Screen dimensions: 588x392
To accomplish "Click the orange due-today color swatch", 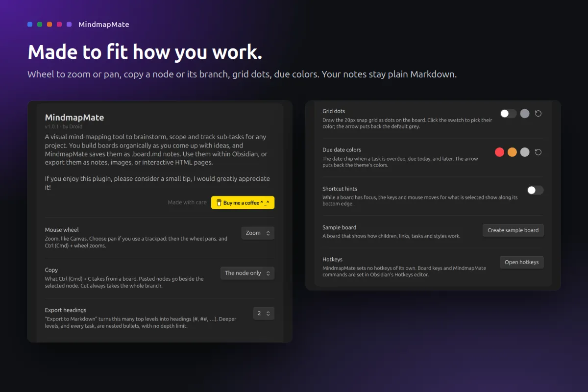I will tap(512, 152).
